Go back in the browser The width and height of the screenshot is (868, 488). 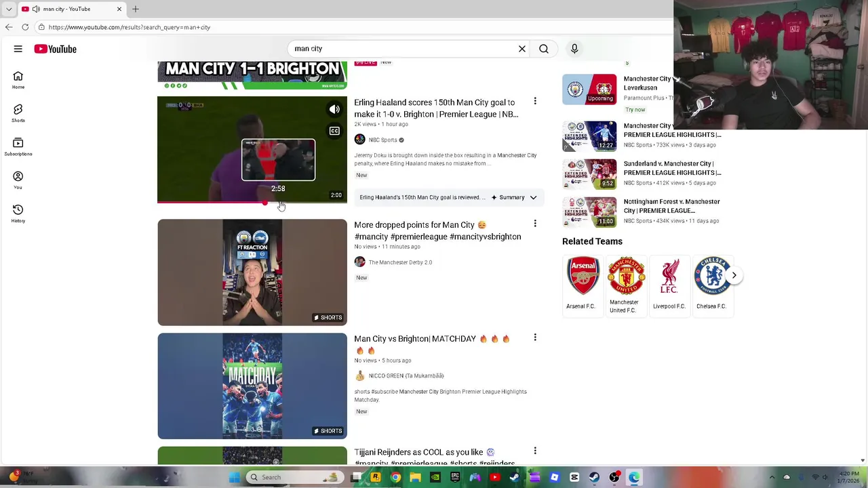click(x=9, y=27)
